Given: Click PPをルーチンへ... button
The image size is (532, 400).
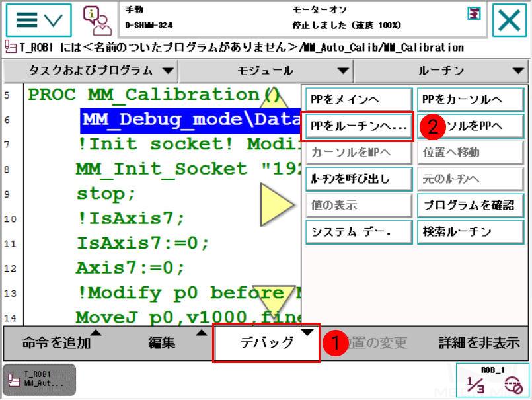Looking at the screenshot, I should (359, 126).
